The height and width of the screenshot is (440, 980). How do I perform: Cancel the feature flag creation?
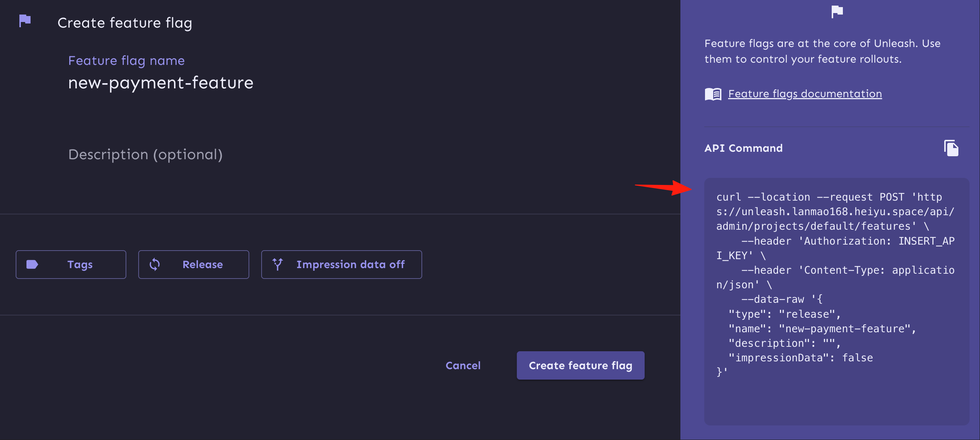pos(463,365)
